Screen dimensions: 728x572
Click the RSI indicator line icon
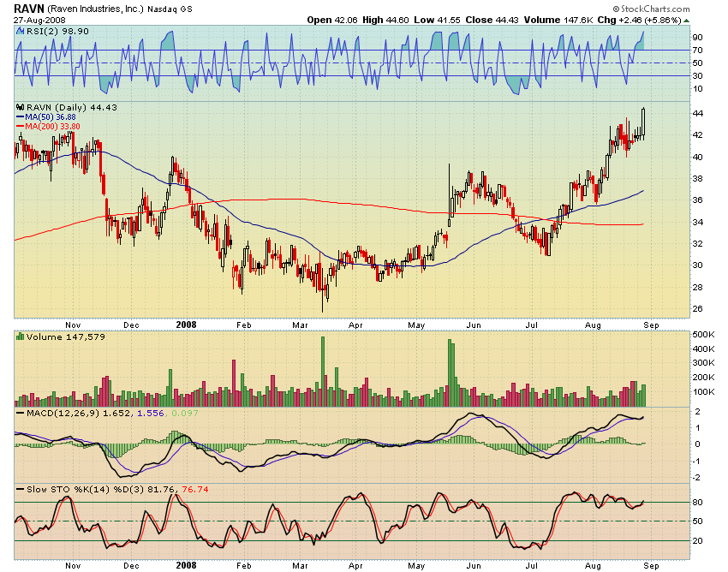pyautogui.click(x=20, y=31)
